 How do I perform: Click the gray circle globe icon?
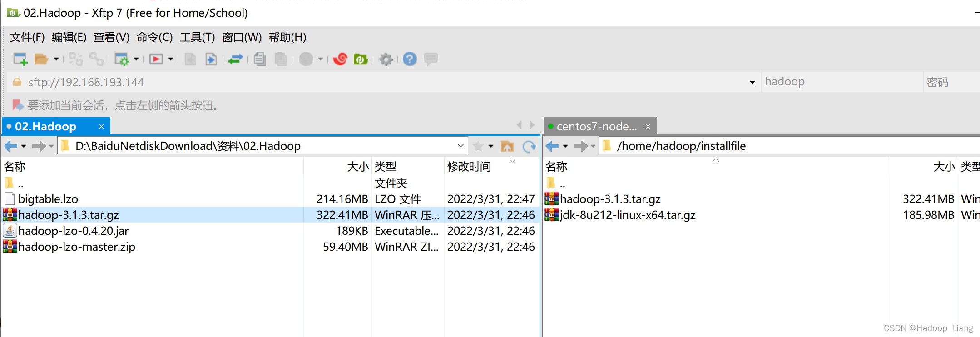point(306,59)
